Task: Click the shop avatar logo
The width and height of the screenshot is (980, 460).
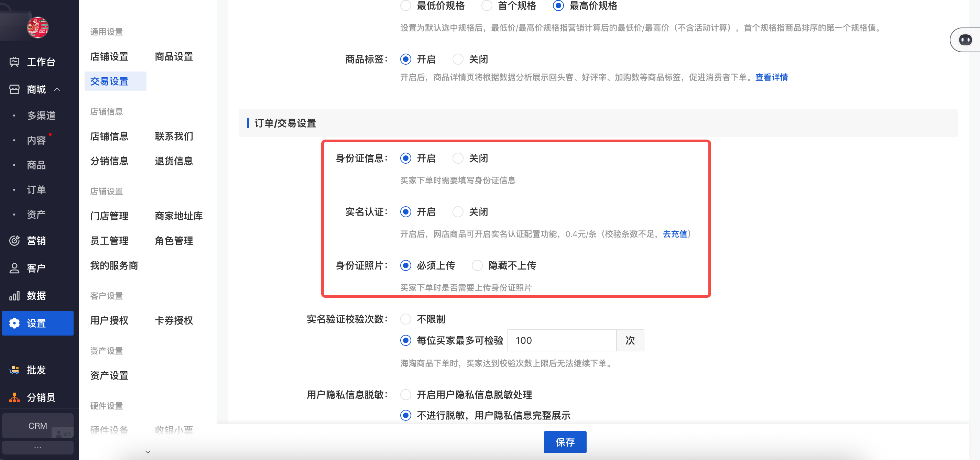Action: coord(37,28)
